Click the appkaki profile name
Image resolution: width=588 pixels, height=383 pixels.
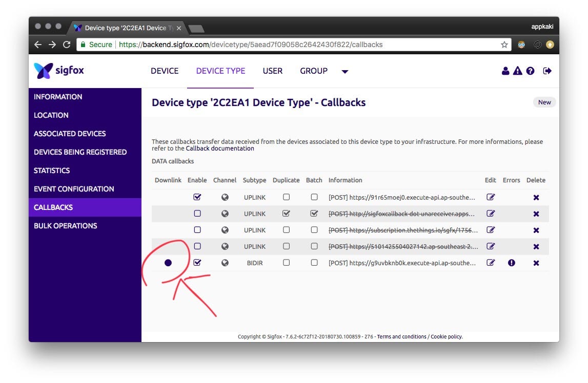542,27
